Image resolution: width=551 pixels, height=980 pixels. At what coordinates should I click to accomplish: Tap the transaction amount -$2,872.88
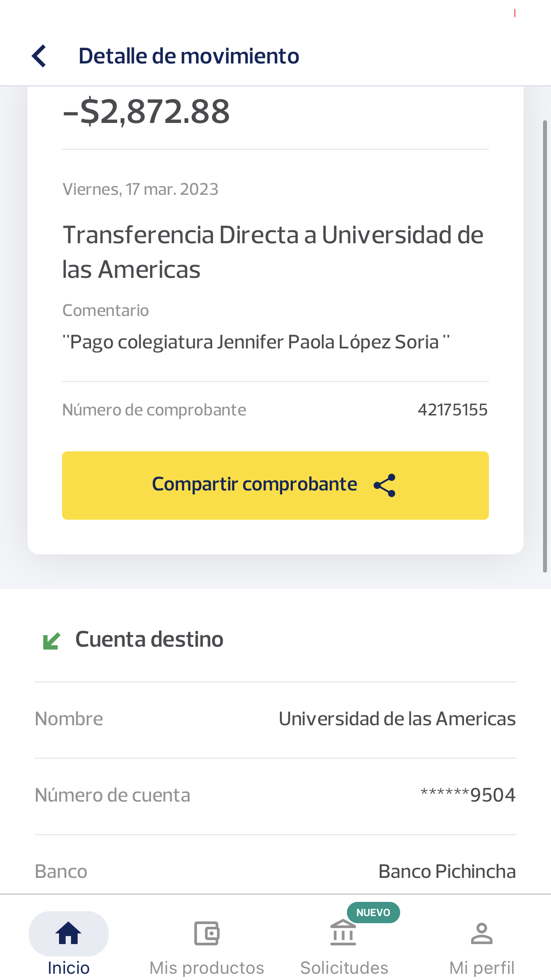coord(146,112)
